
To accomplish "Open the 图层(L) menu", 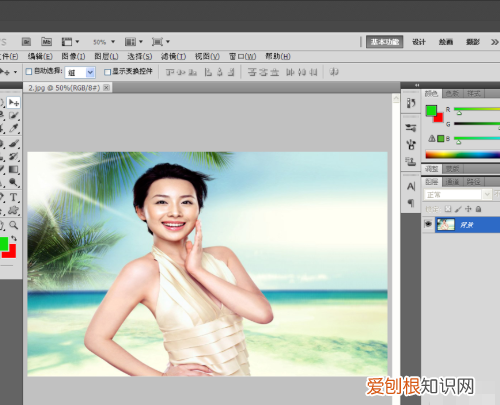I will pos(106,56).
